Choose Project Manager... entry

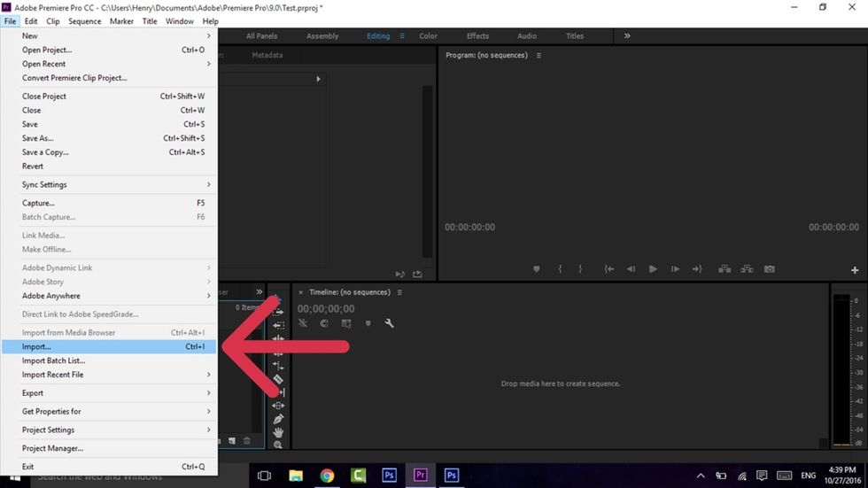point(109,448)
